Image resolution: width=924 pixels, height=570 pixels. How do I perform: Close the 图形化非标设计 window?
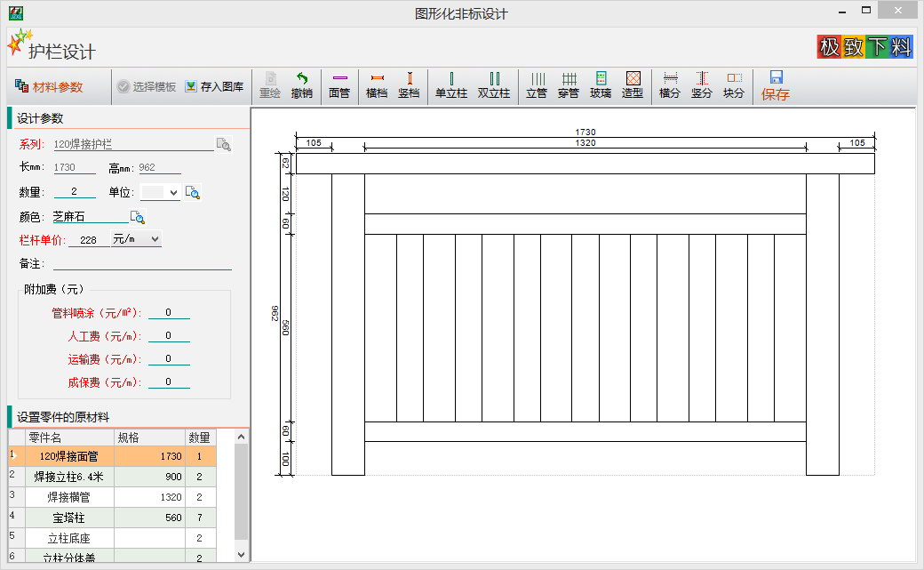897,10
